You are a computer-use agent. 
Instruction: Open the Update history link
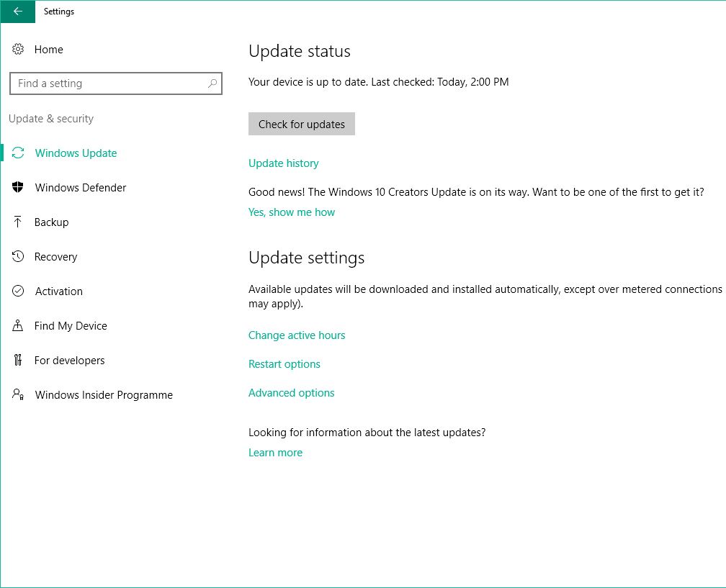(x=283, y=163)
